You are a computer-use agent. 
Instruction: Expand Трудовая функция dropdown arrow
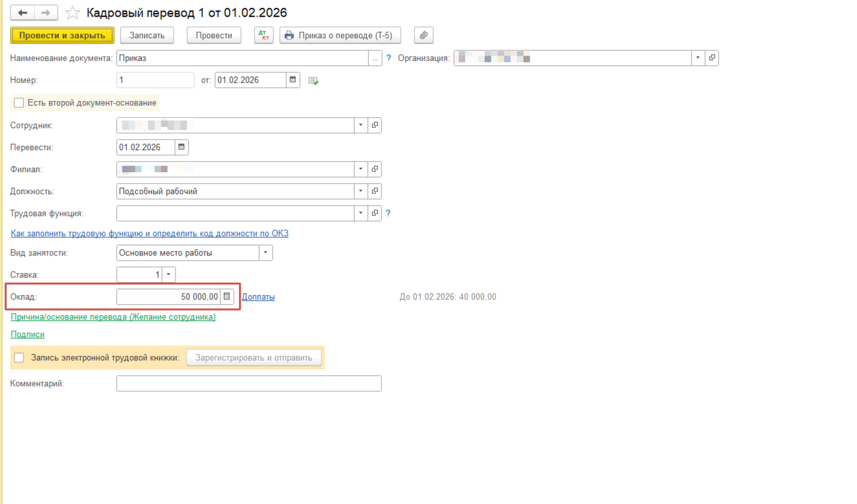(x=361, y=213)
